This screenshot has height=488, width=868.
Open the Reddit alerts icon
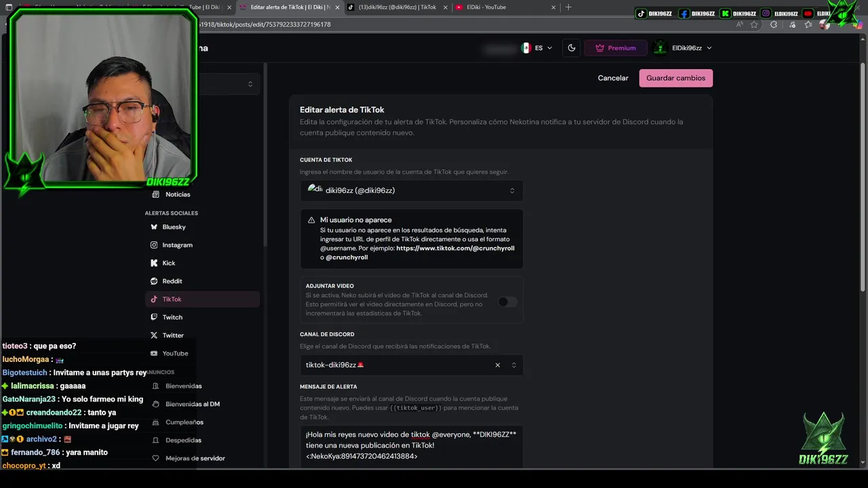click(x=154, y=281)
